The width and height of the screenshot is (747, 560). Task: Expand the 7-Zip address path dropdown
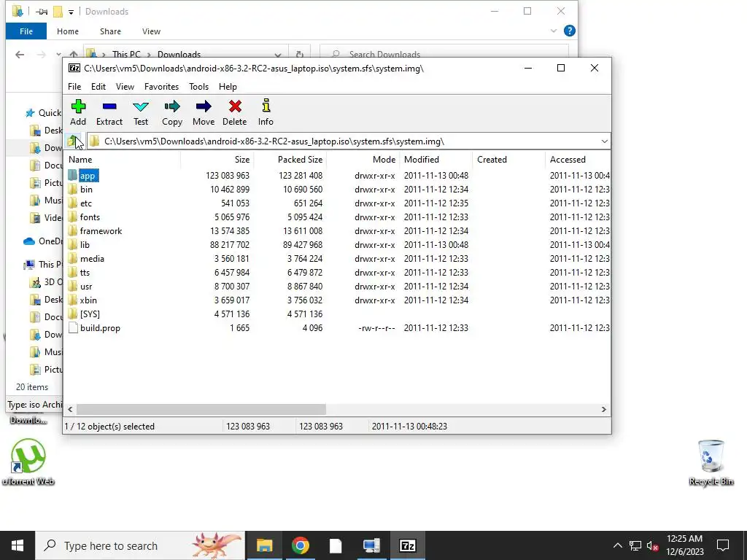pos(604,141)
